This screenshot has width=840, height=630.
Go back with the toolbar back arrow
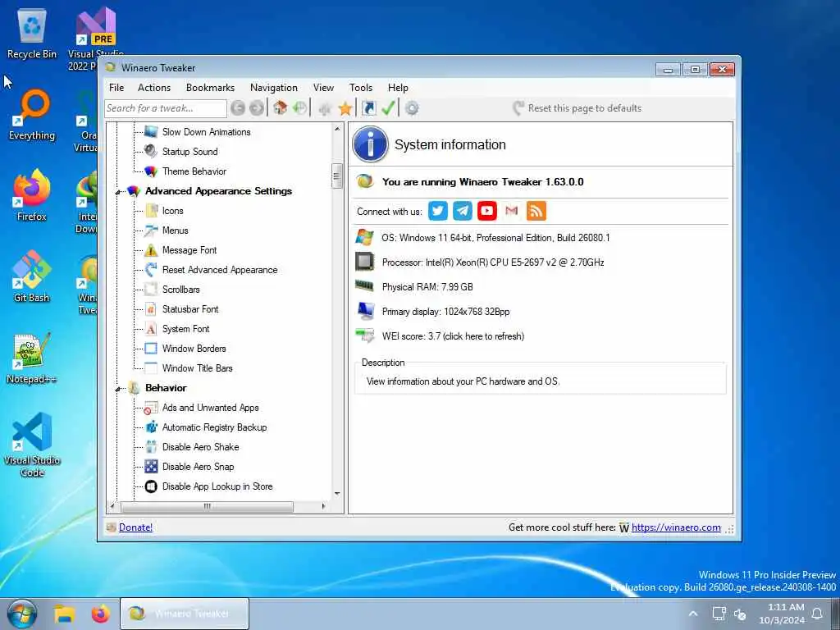pyautogui.click(x=238, y=108)
